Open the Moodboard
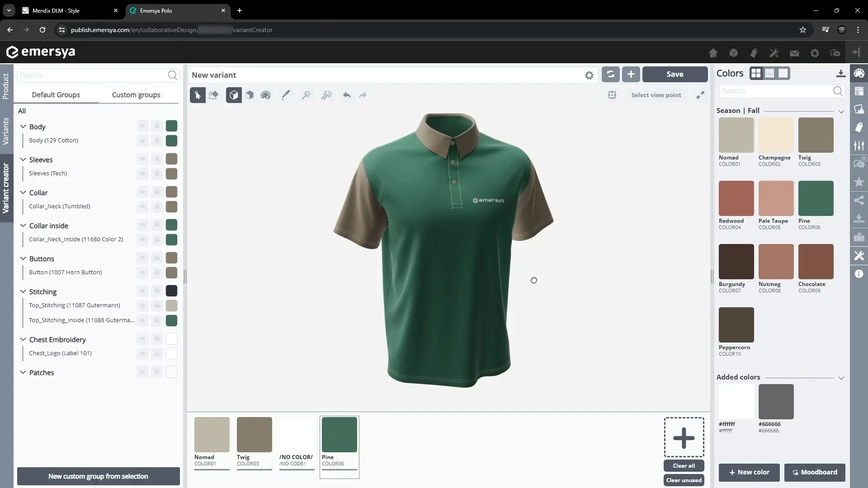Viewport: 868px width, 488px height. 815,472
